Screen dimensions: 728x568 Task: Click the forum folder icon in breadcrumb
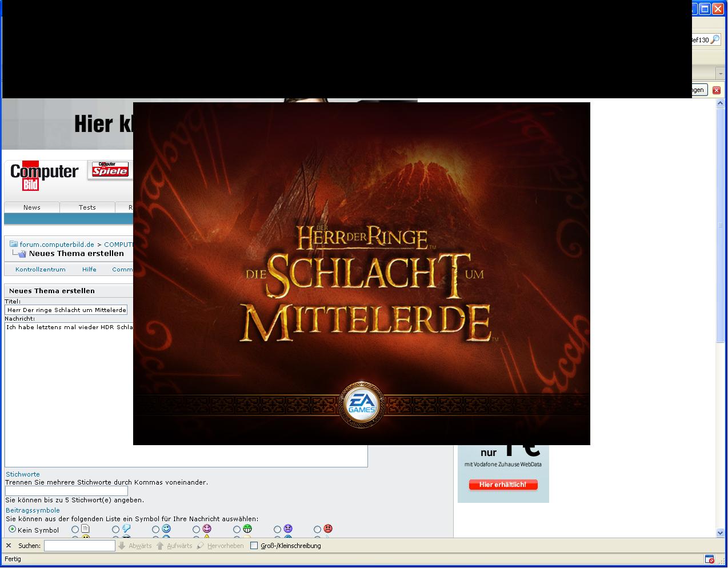(x=14, y=244)
